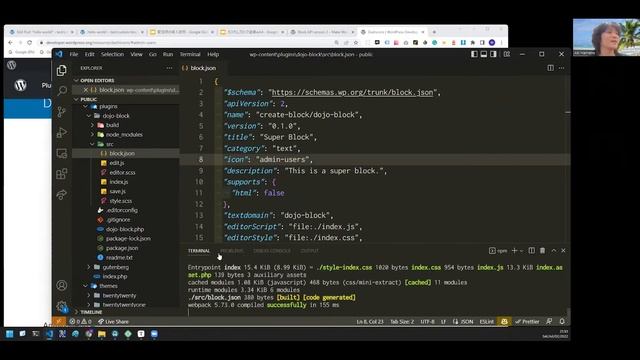
Task: Split the terminal panel
Action: pyautogui.click(x=531, y=251)
